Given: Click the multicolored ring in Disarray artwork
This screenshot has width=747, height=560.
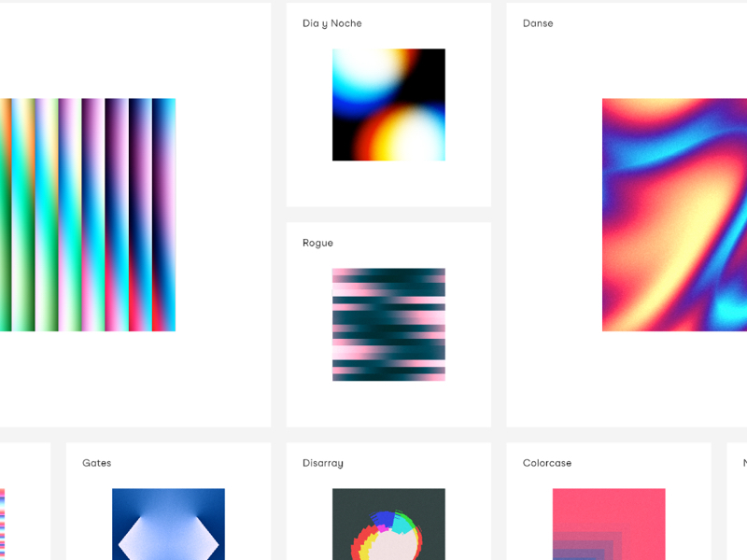Looking at the screenshot, I should (387, 536).
